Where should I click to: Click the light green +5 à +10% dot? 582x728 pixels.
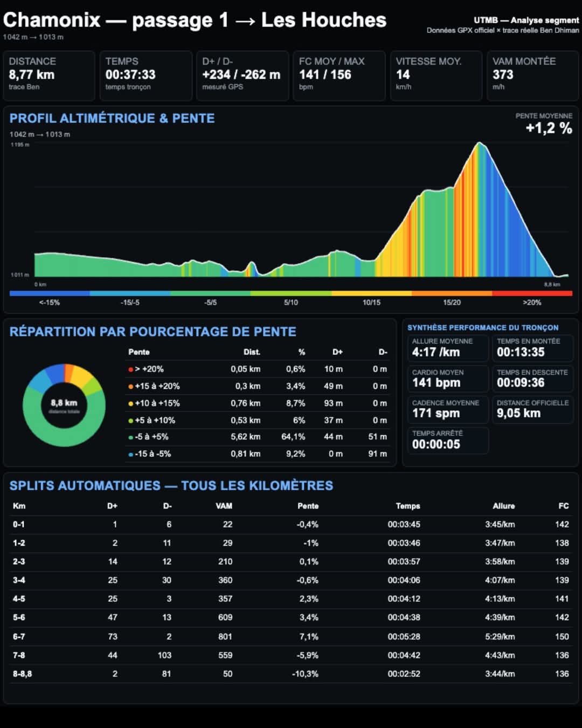(130, 421)
